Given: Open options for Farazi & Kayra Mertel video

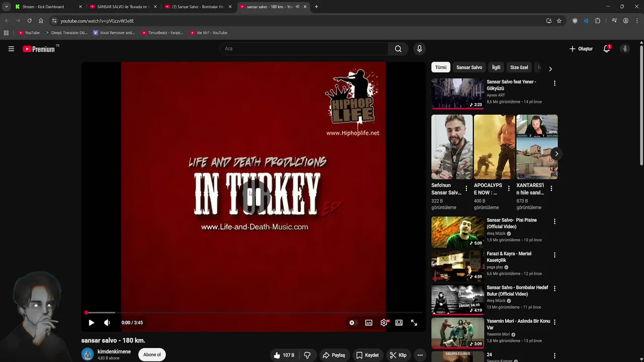Looking at the screenshot, I should 554,255.
